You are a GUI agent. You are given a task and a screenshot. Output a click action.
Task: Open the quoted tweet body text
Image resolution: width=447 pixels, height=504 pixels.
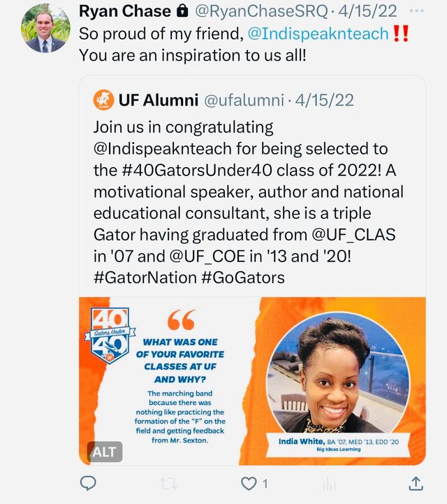coord(248,203)
